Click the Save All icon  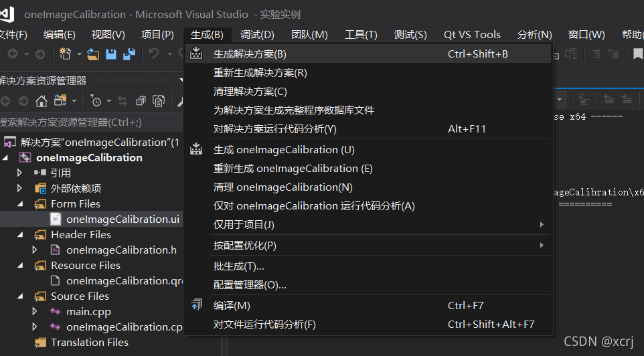(129, 54)
